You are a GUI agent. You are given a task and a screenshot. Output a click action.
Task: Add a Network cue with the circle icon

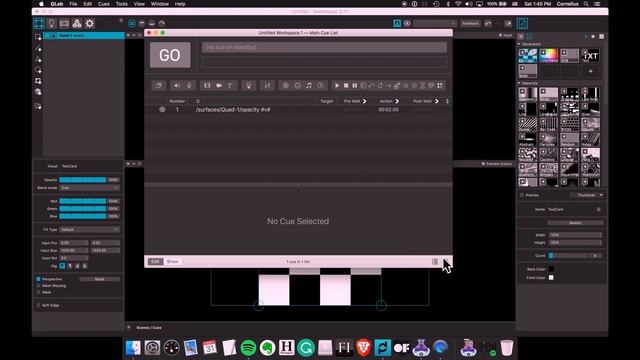(x=286, y=85)
